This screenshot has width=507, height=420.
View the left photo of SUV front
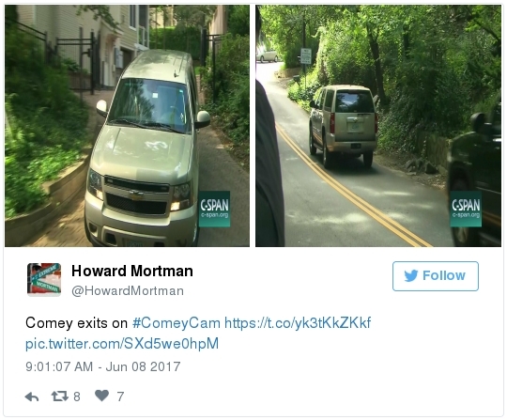[x=127, y=126]
